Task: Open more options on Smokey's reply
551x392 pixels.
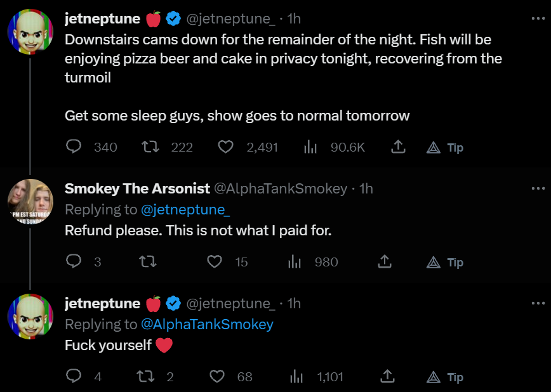Action: coord(538,188)
